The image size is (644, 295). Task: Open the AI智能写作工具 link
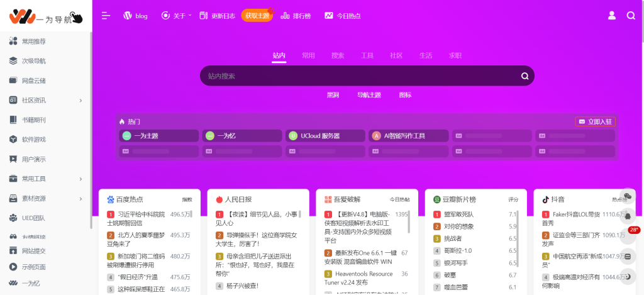[409, 136]
